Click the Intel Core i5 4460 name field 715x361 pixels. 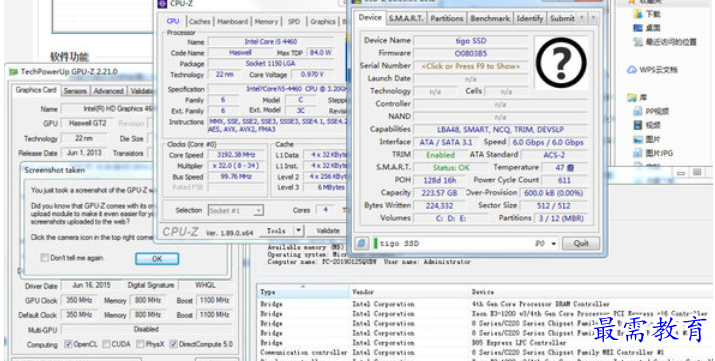tap(270, 41)
